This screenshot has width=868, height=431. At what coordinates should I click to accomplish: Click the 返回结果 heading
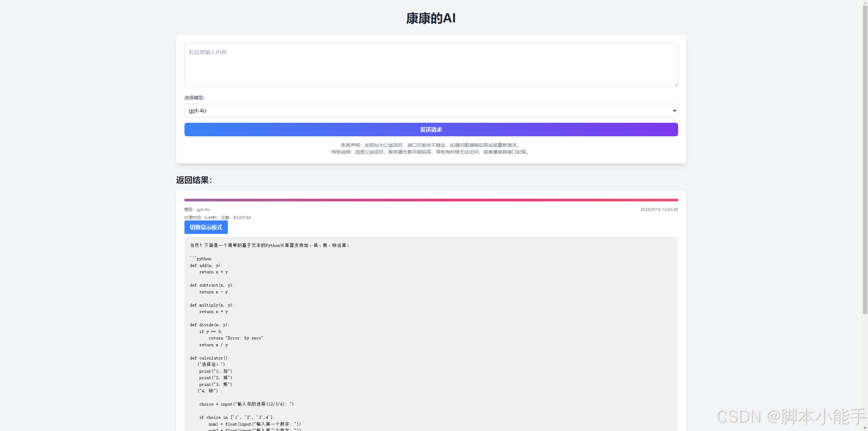(194, 180)
